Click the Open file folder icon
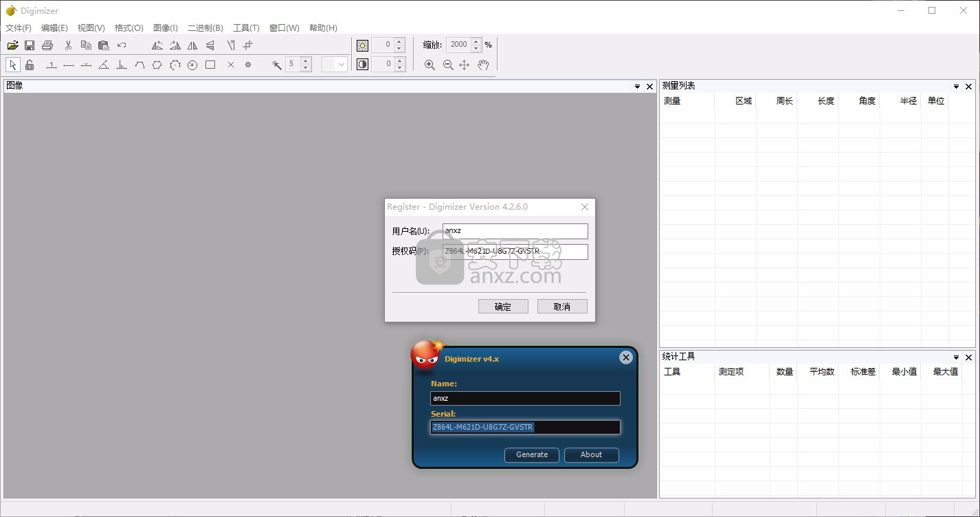This screenshot has width=980, height=517. (x=12, y=45)
